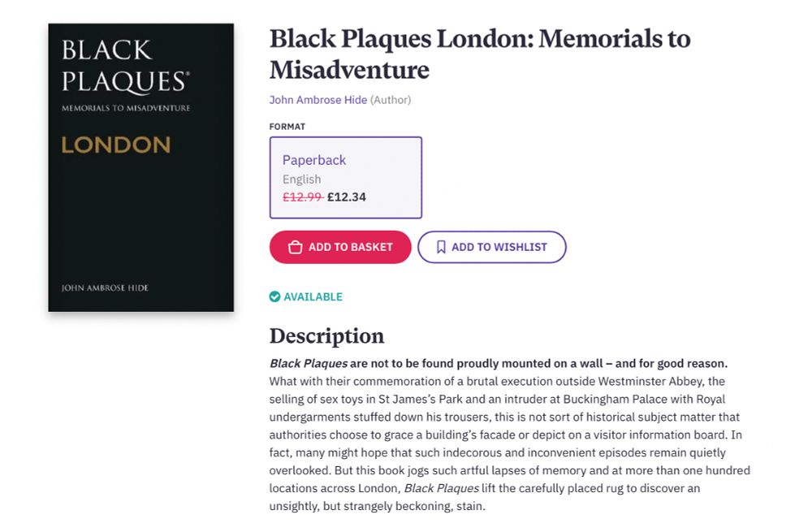Select the Paperback format option card
This screenshot has width=812, height=532.
pos(345,178)
